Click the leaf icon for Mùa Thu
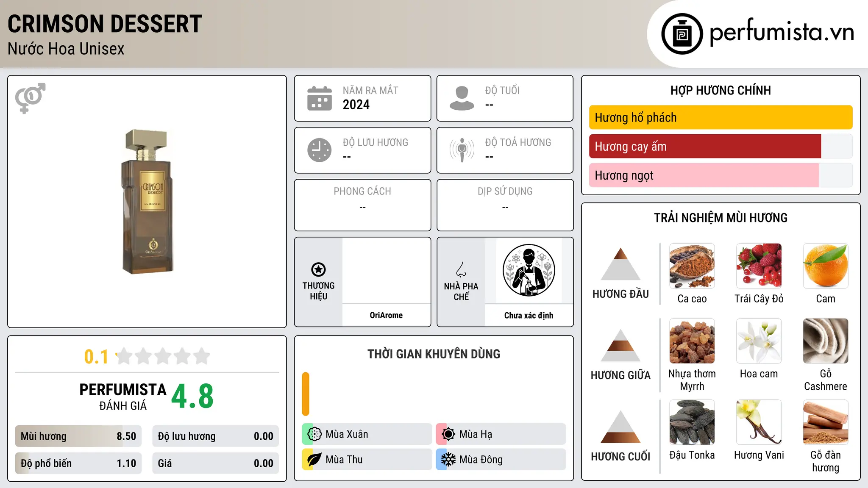 click(314, 460)
